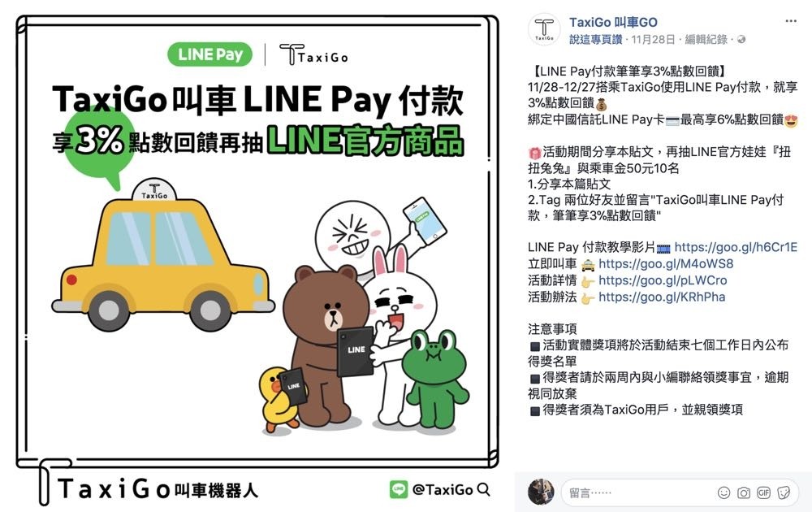Open LINE Pay tutorial link goo.gl/h6Cr1E
812x512 pixels.
736,247
